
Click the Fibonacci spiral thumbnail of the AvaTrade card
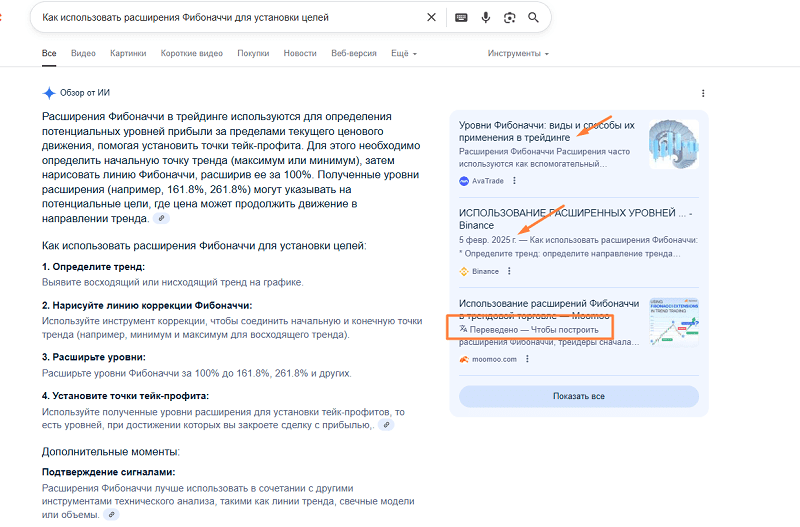point(673,144)
